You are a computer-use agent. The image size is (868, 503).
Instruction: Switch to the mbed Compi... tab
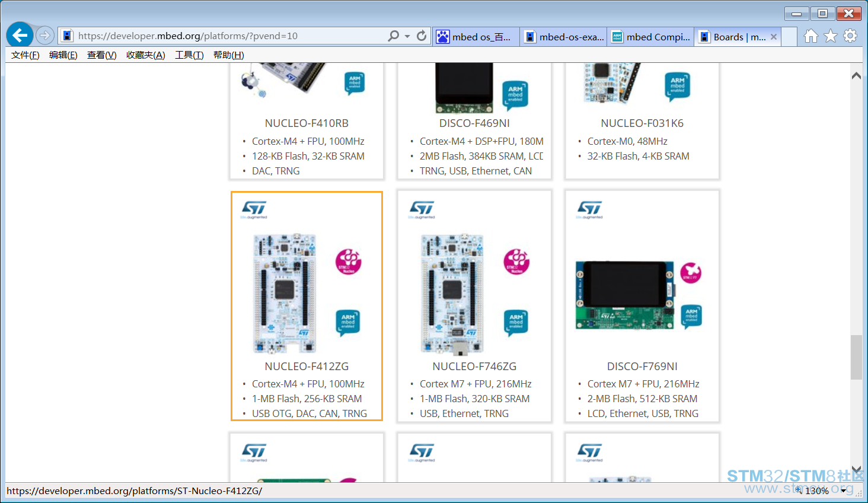(651, 37)
